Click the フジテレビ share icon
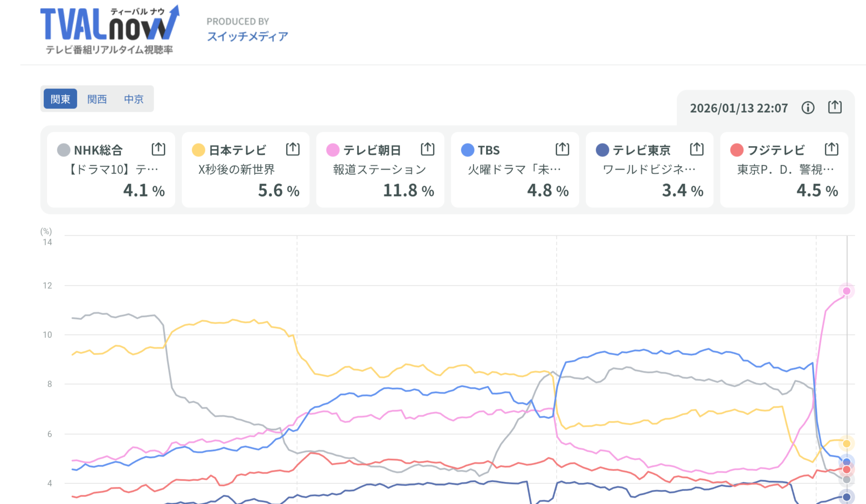 (x=831, y=149)
